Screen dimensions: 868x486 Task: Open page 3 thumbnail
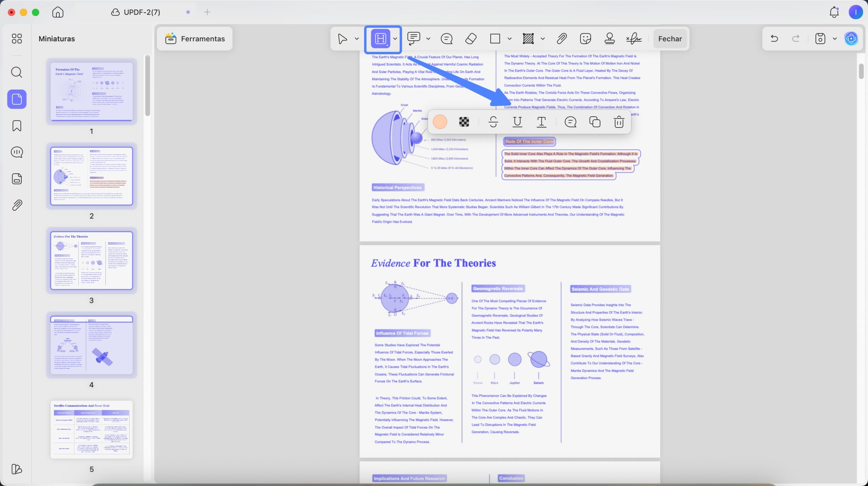(x=92, y=260)
